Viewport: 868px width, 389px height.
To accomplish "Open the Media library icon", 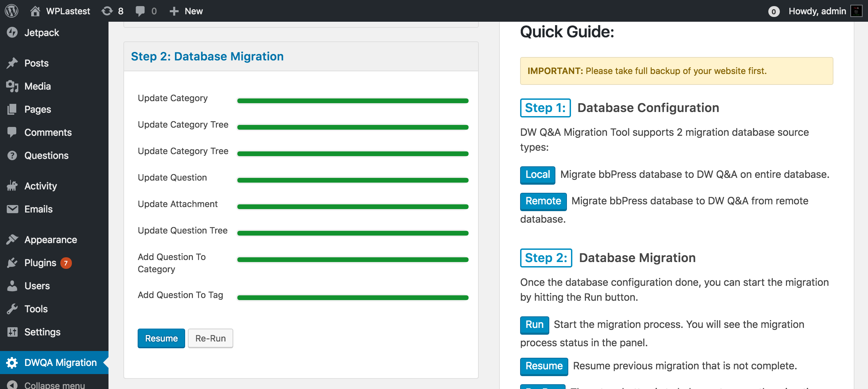I will tap(12, 86).
